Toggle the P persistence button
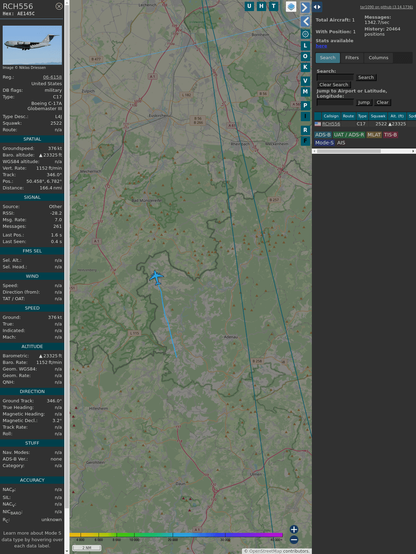416x554 pixels. 305,105
